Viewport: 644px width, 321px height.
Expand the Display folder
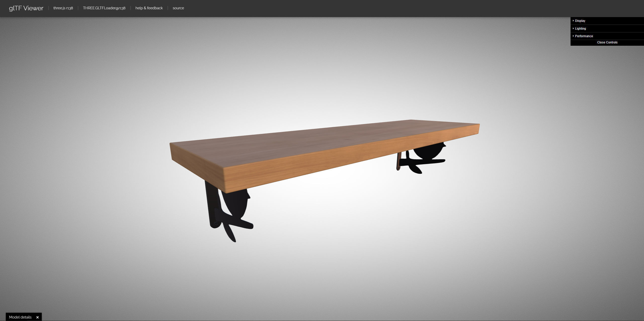click(x=607, y=21)
